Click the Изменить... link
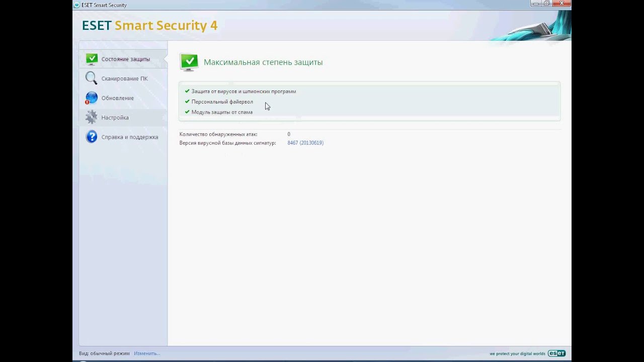The image size is (644, 362). [147, 353]
